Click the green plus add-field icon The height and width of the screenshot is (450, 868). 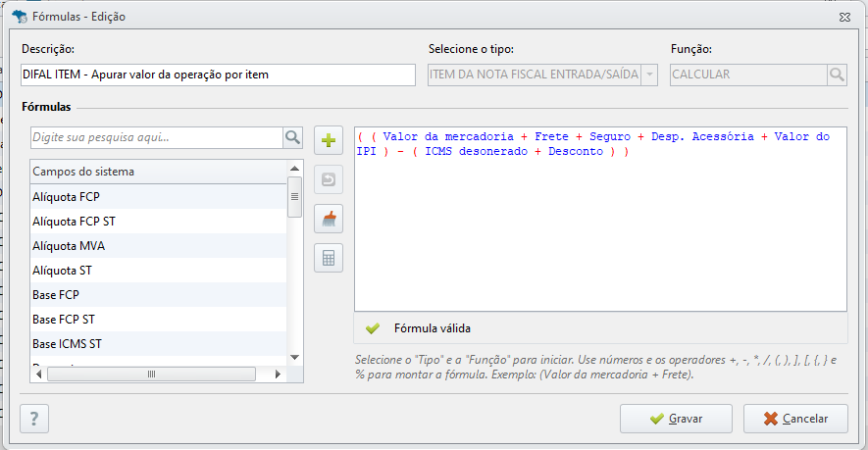click(x=329, y=140)
